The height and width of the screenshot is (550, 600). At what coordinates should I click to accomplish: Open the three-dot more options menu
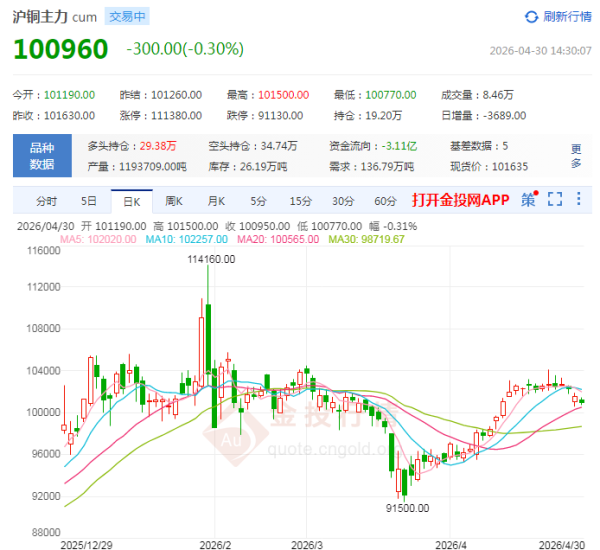tap(579, 199)
